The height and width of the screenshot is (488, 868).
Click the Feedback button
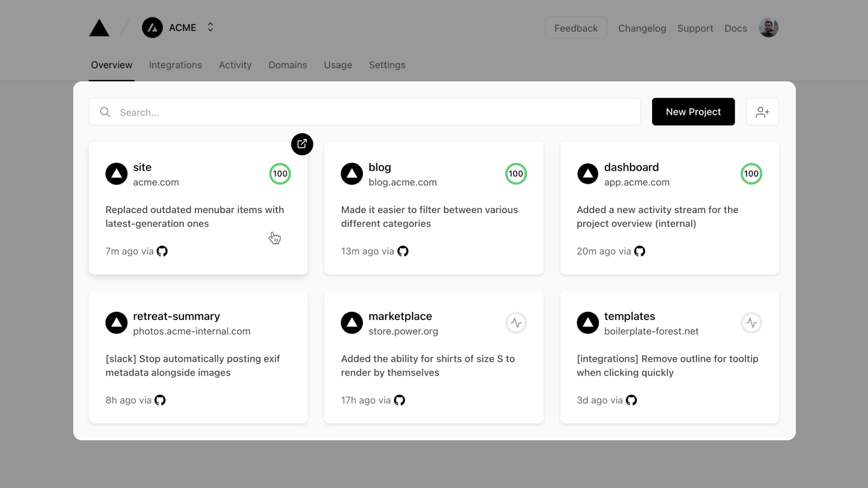576,28
